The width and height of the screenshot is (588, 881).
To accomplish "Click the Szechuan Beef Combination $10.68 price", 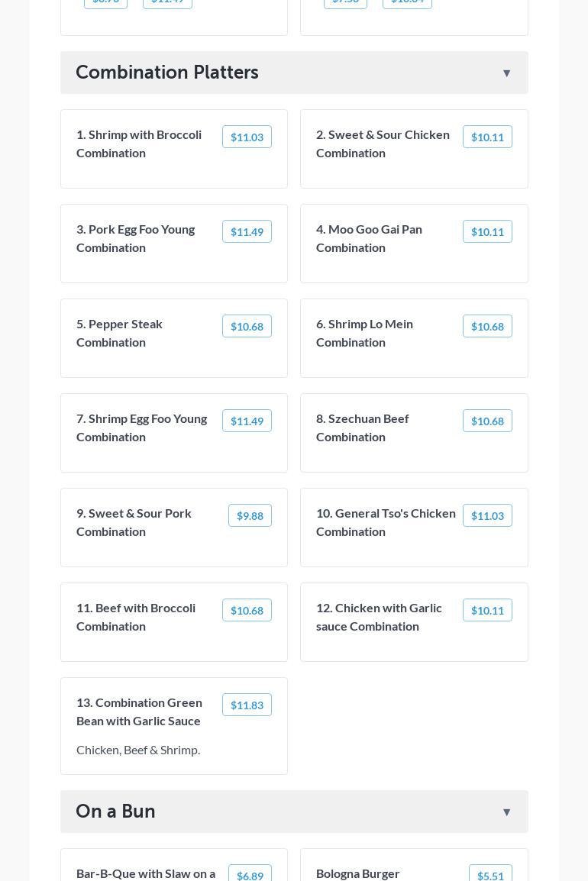I will (487, 421).
